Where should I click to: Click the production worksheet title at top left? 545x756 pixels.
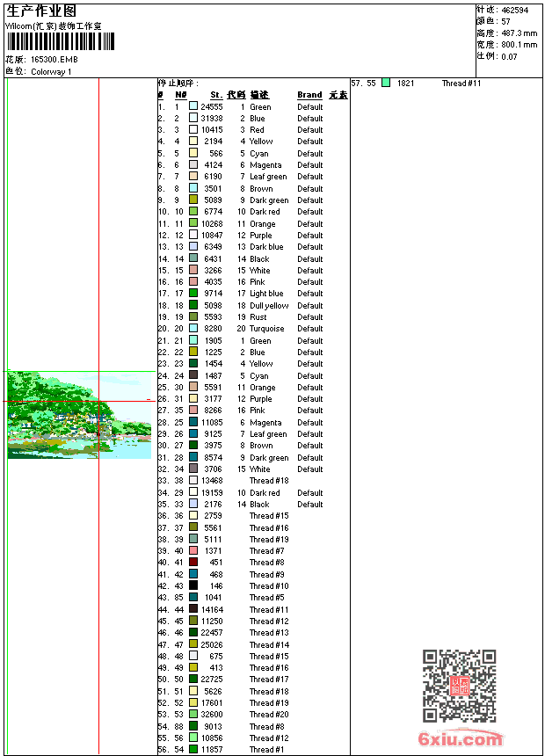click(x=41, y=11)
